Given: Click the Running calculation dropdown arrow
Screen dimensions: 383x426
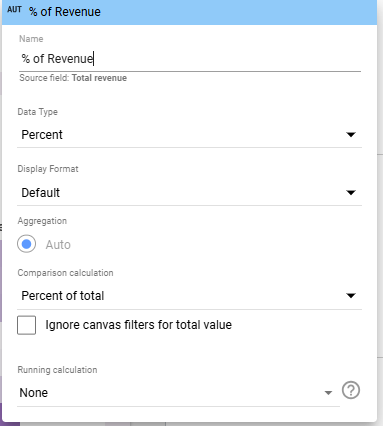Looking at the screenshot, I should pyautogui.click(x=328, y=393).
